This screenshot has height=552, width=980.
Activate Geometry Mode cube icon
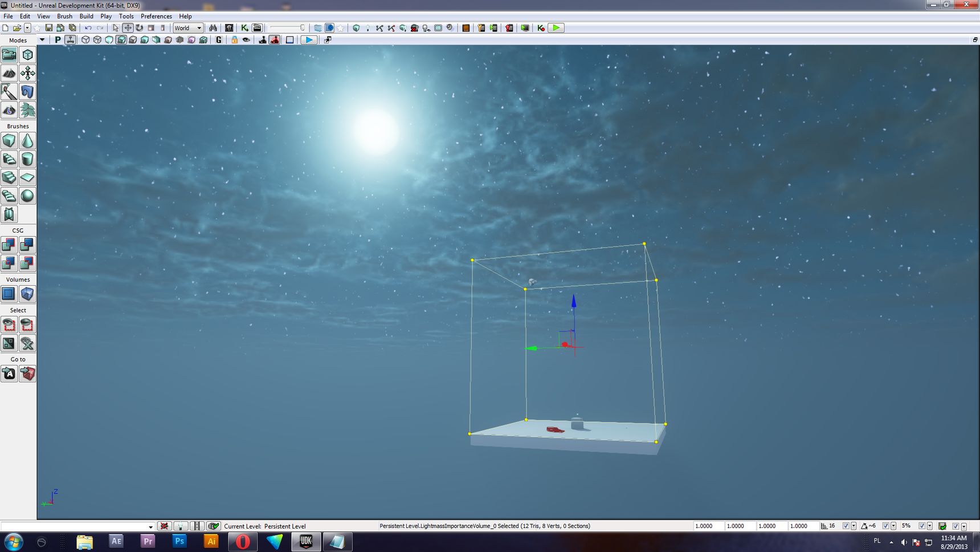click(27, 55)
